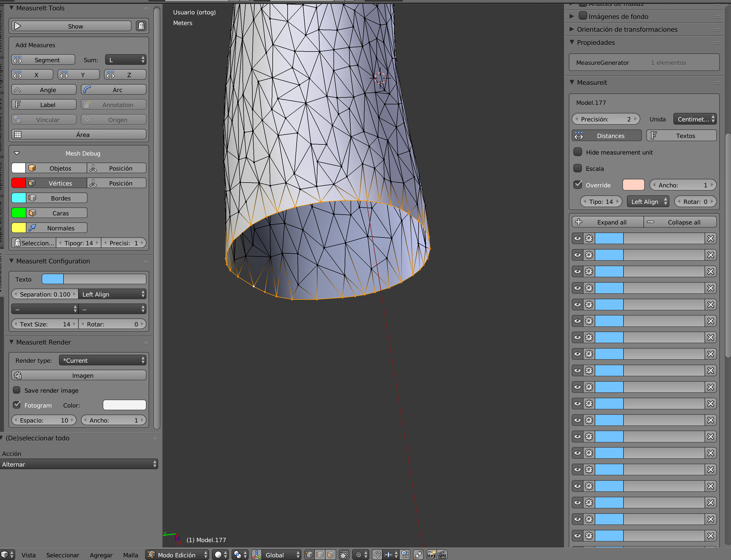The image size is (731, 560).
Task: Open the Malla menu
Action: point(130,555)
